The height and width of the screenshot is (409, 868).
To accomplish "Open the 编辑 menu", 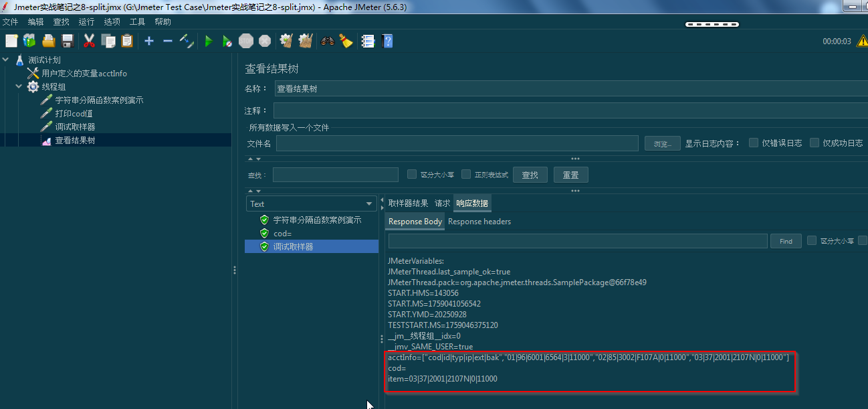I will 35,21.
